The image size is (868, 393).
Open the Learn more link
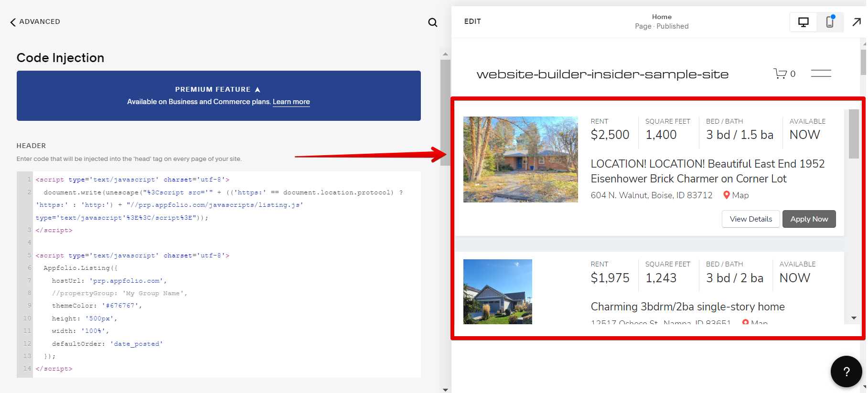pyautogui.click(x=291, y=102)
